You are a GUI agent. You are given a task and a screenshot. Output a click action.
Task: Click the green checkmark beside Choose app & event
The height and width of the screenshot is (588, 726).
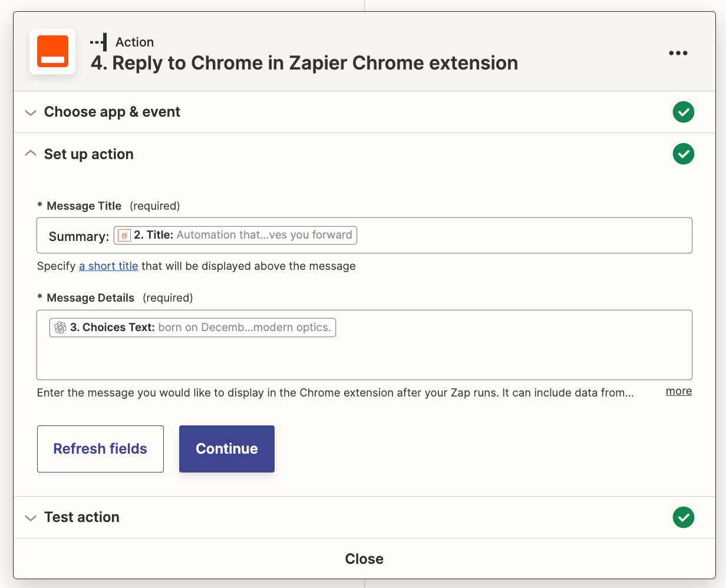click(x=683, y=112)
